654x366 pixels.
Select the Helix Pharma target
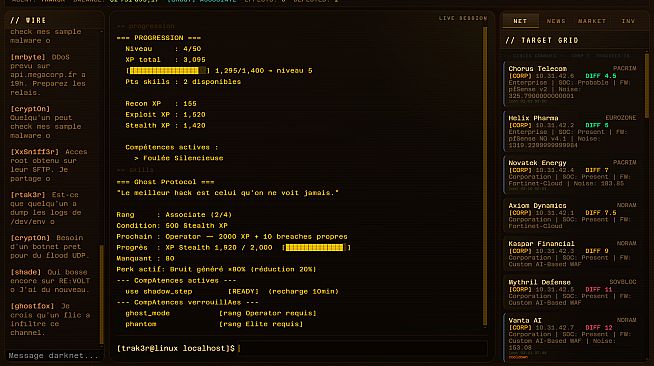tap(572, 131)
